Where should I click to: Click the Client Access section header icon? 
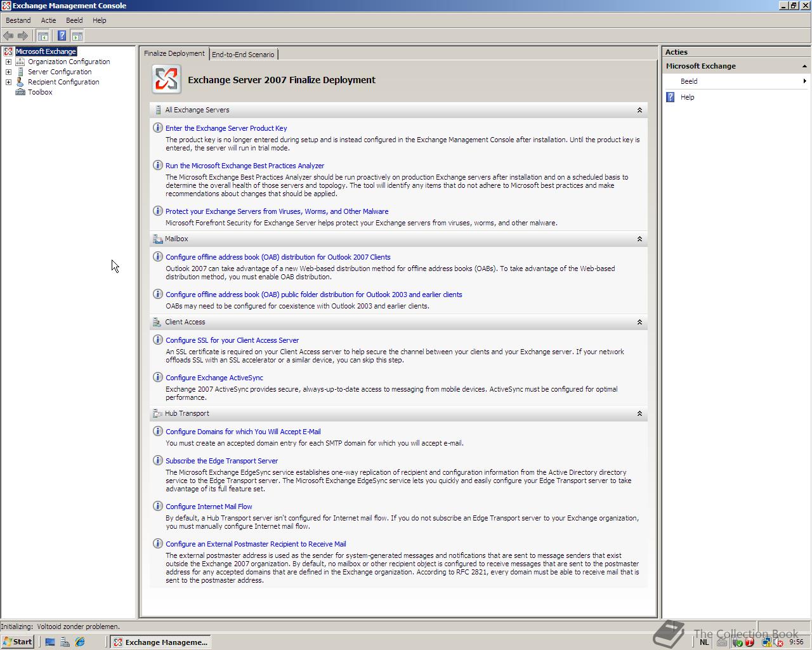pyautogui.click(x=157, y=322)
